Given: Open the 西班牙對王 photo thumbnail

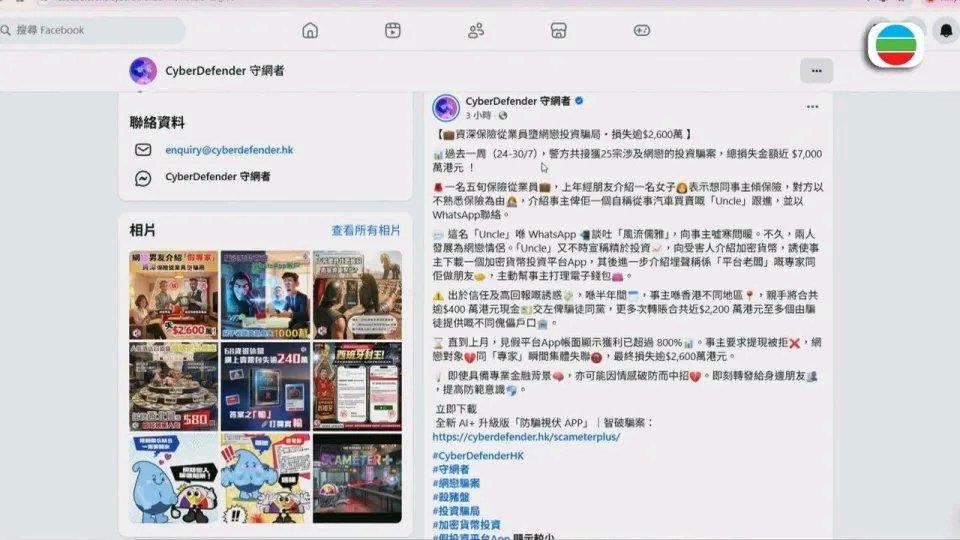Looking at the screenshot, I should [357, 386].
